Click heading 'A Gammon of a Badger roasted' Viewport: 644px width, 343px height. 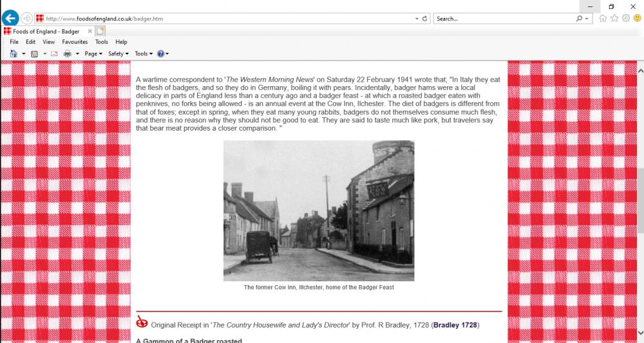[x=189, y=340]
